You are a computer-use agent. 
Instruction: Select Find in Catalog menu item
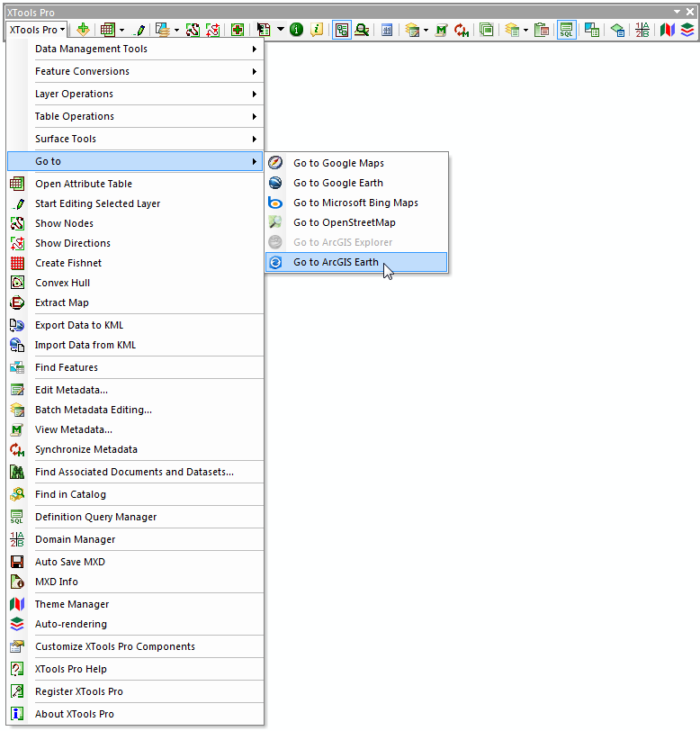click(x=135, y=494)
